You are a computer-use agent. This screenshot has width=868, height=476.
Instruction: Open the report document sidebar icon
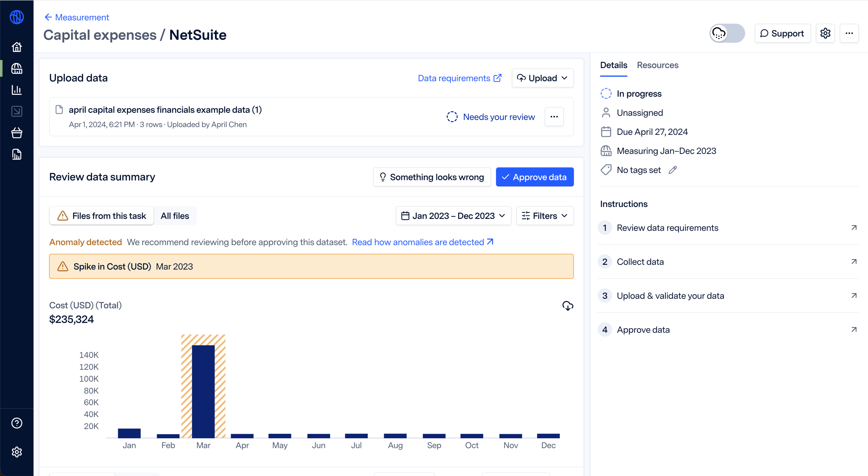(x=17, y=154)
